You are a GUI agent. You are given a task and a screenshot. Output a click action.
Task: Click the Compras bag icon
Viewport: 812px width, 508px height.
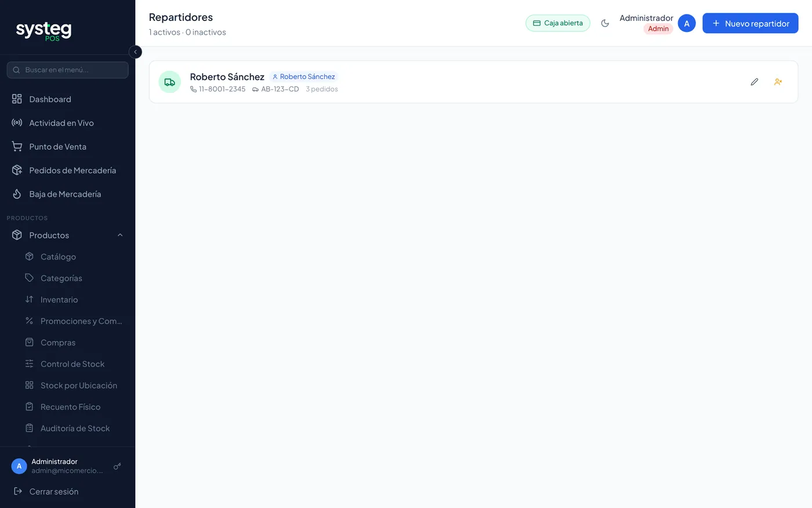[29, 343]
